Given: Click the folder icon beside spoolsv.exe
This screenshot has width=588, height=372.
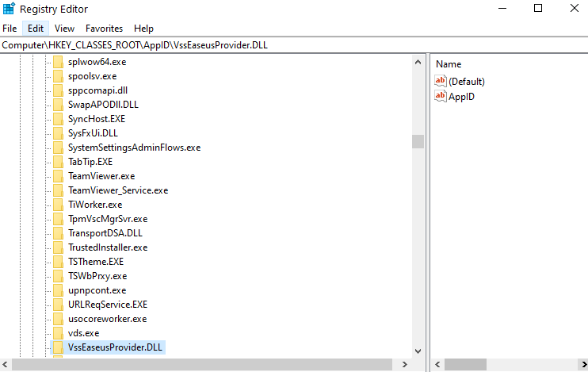Looking at the screenshot, I should [x=58, y=76].
